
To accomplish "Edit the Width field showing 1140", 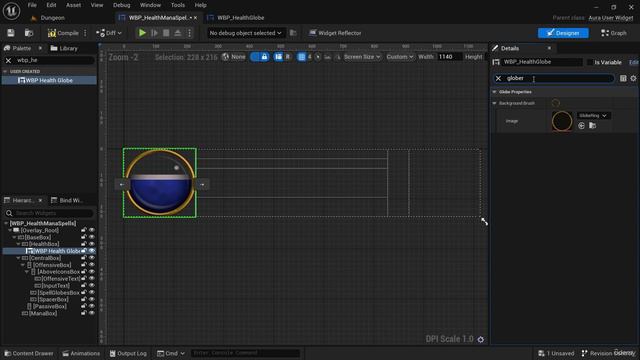I will 449,57.
